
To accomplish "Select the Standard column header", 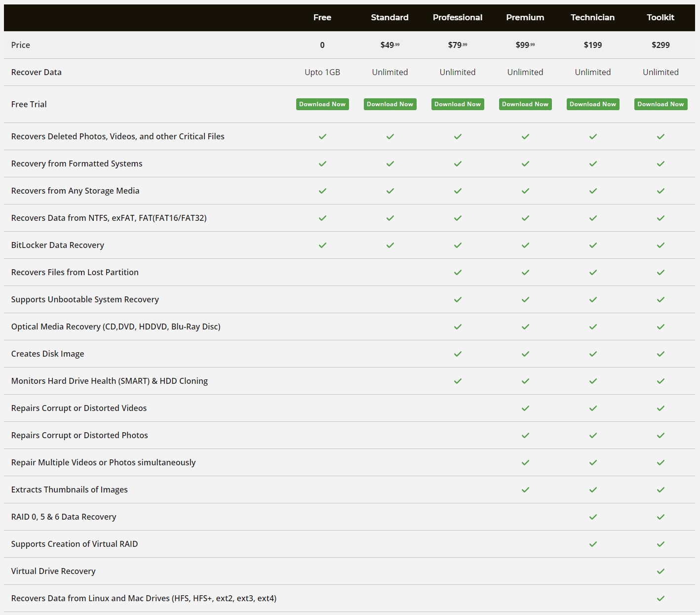I will (x=390, y=17).
